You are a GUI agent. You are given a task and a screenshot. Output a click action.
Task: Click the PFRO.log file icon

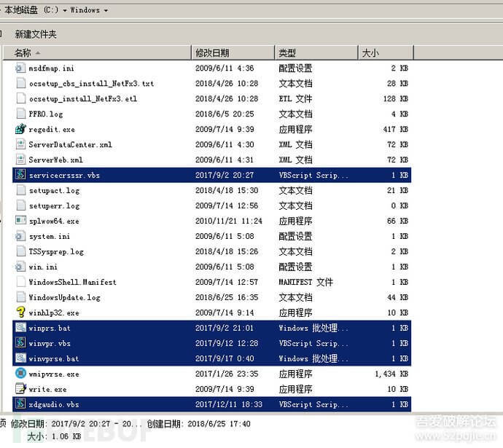pyautogui.click(x=20, y=114)
